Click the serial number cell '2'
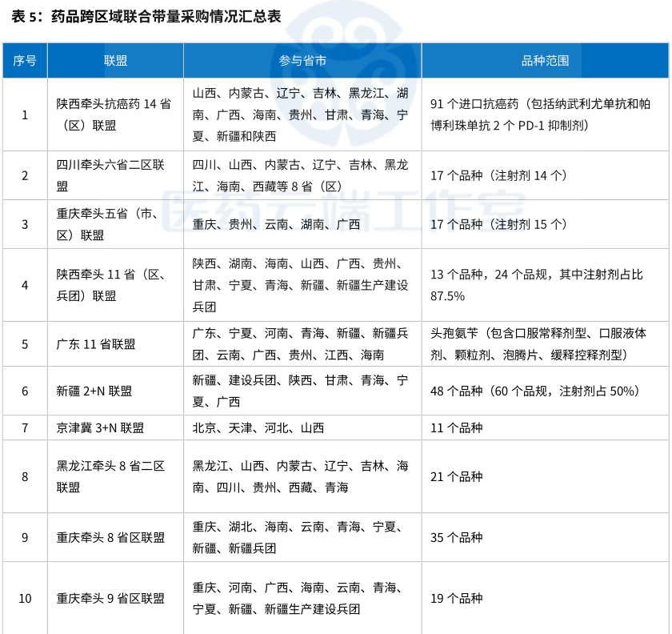This screenshot has width=672, height=634. [x=25, y=175]
